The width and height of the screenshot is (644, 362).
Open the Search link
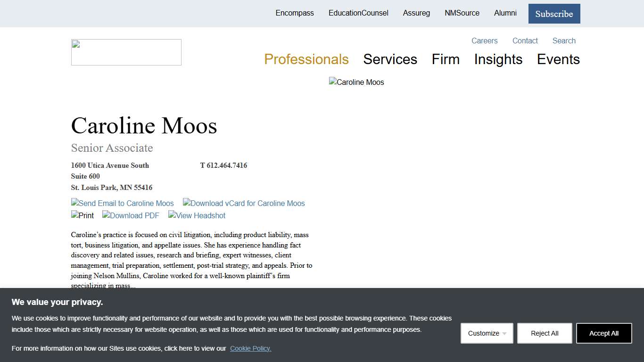click(564, 41)
